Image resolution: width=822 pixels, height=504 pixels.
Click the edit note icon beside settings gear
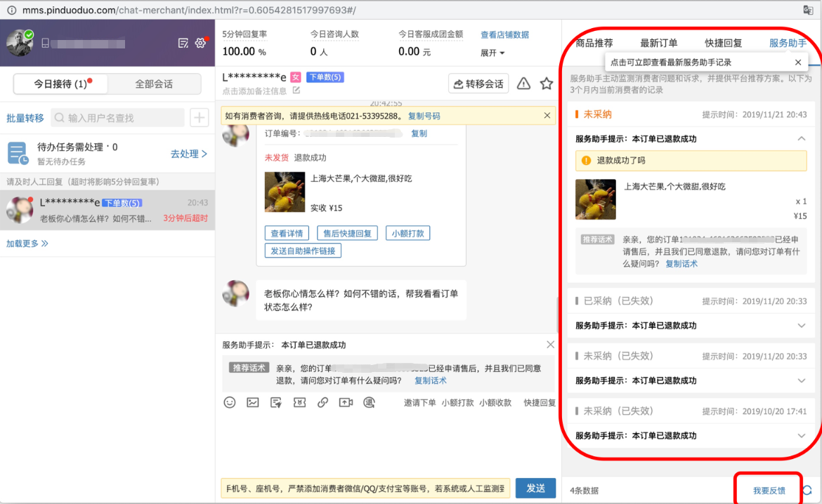[x=183, y=43]
